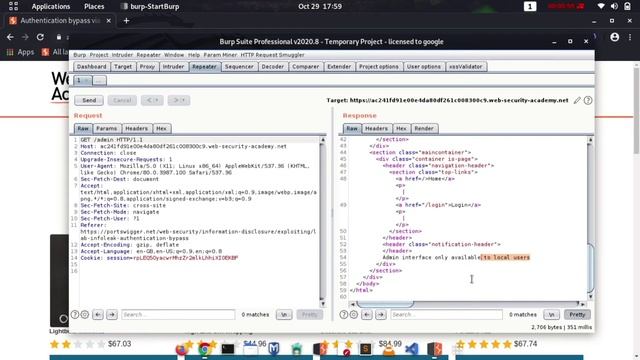Open the Response search settings gear icon
Screen dimensions: 640x360
(x=353, y=315)
